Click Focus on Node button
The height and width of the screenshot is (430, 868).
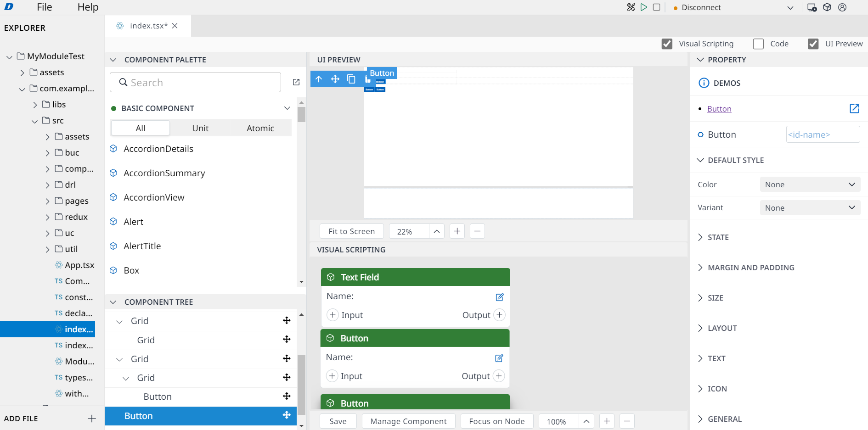point(497,421)
